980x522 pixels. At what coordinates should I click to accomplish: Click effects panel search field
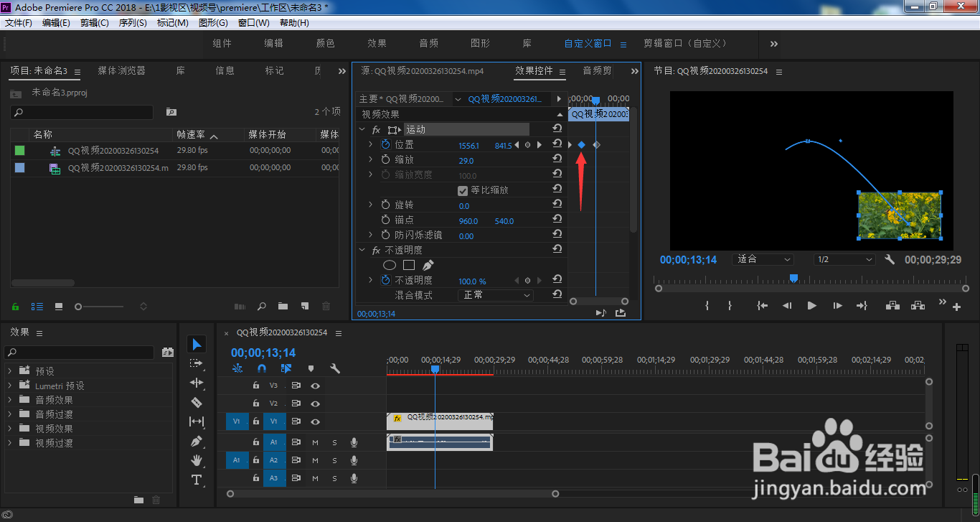79,353
